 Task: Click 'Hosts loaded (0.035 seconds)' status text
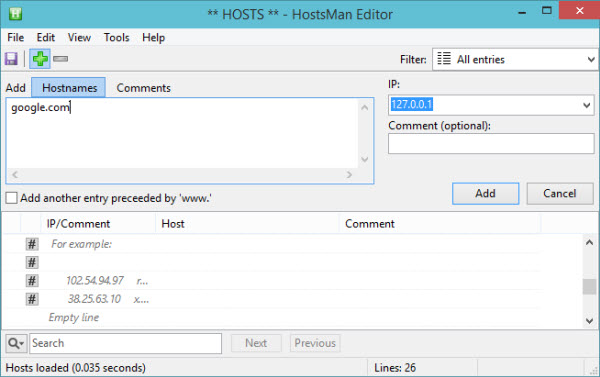tap(75, 368)
